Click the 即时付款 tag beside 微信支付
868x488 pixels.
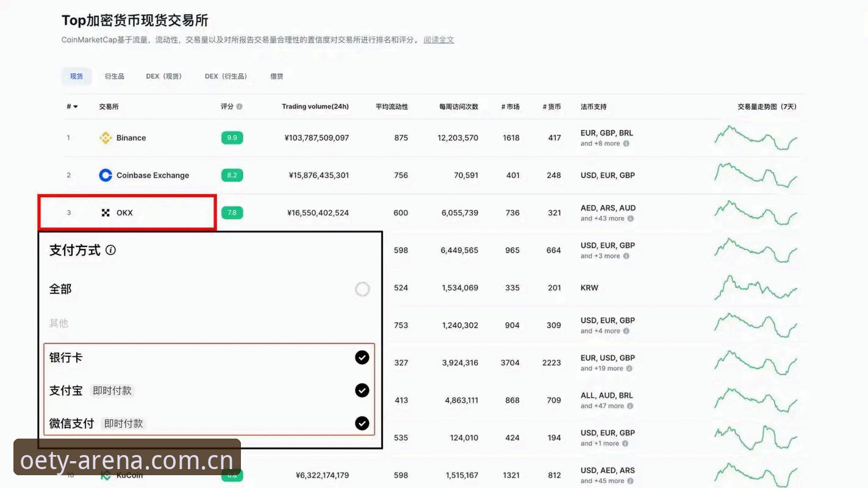coord(124,423)
